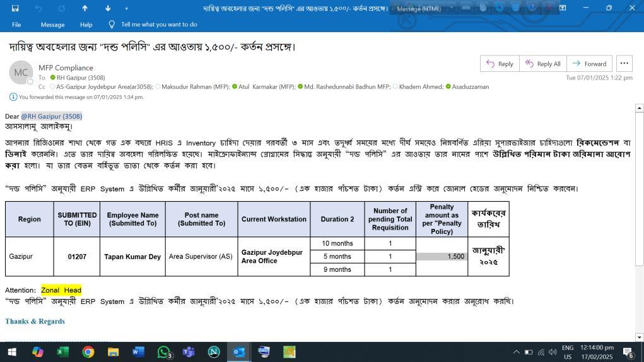Click the '9 months' duration cell
The image size is (644, 362).
coord(337,270)
